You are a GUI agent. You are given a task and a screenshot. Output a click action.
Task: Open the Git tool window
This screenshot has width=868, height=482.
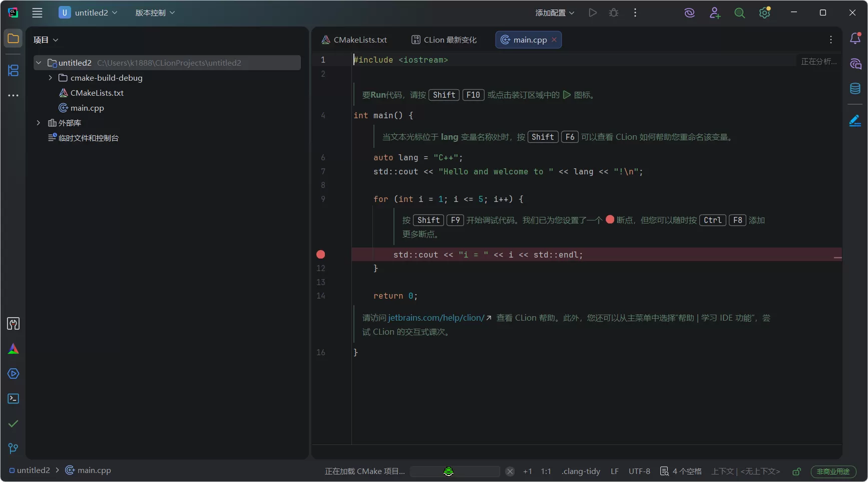click(13, 448)
